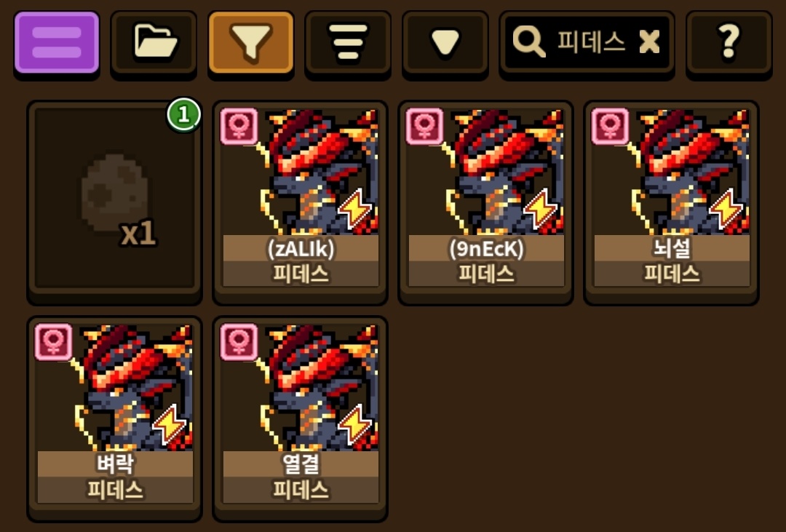Clear the 피데스 search with X

coord(650,41)
